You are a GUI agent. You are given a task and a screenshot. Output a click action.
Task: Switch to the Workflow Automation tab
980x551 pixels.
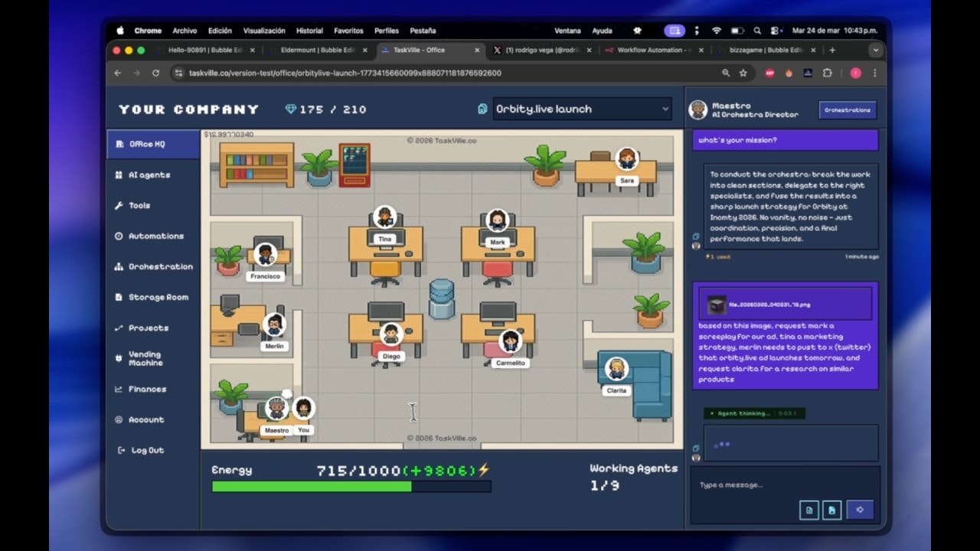pos(656,51)
